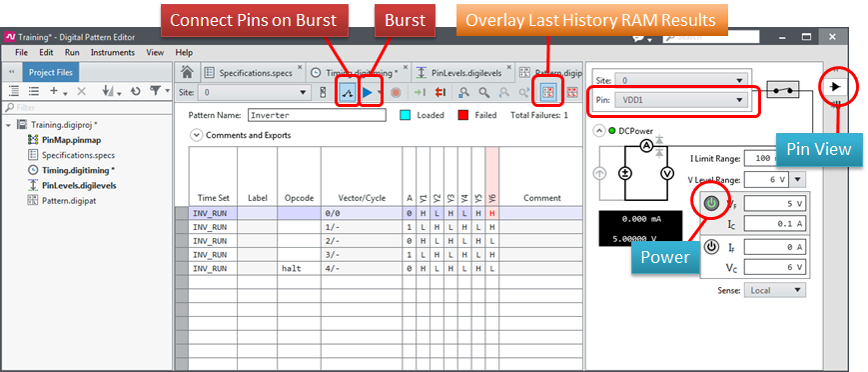This screenshot has width=868, height=372.
Task: Select the 0/0 Vector/Cycle cell
Action: [362, 213]
